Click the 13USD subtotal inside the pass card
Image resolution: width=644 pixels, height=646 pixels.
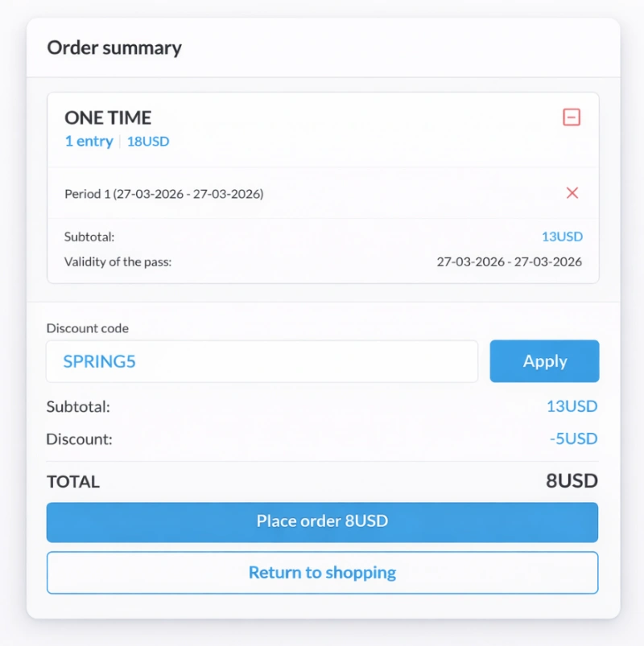tap(562, 237)
